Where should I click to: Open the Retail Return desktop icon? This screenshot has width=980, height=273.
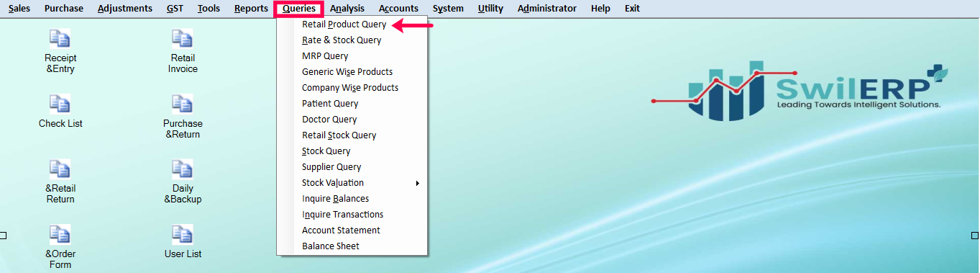tap(60, 182)
